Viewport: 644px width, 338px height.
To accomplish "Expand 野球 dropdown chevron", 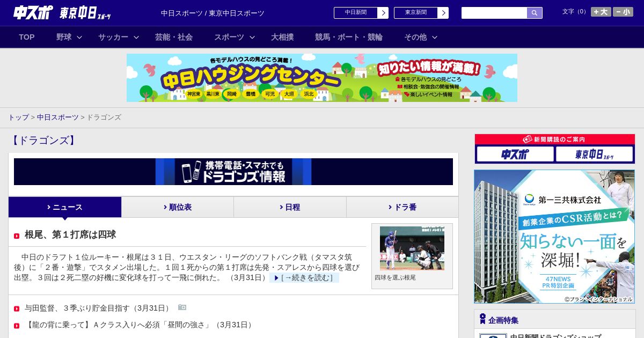I will (x=79, y=37).
